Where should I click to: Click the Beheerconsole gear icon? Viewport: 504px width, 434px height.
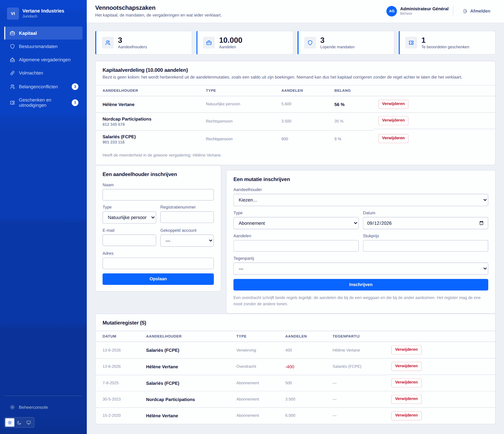pyautogui.click(x=12, y=407)
